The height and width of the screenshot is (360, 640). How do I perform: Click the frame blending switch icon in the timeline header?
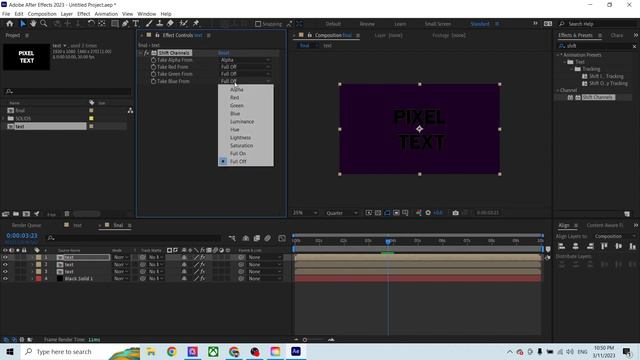(x=257, y=238)
